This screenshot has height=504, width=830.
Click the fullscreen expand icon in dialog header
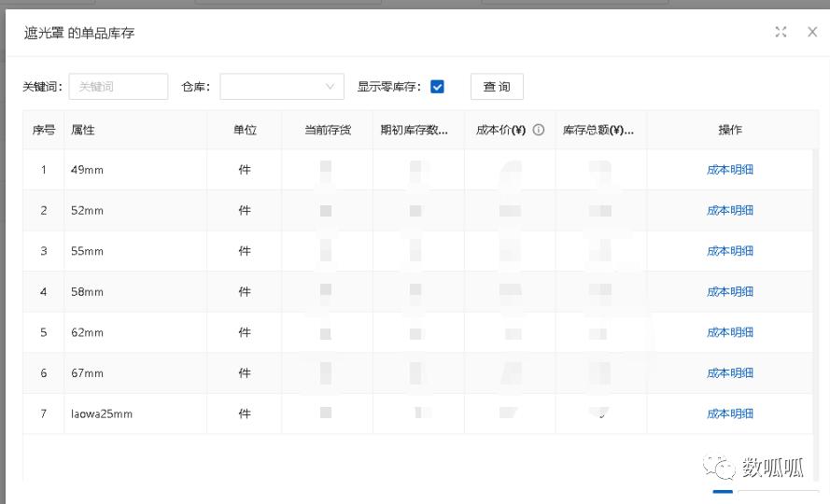(781, 32)
